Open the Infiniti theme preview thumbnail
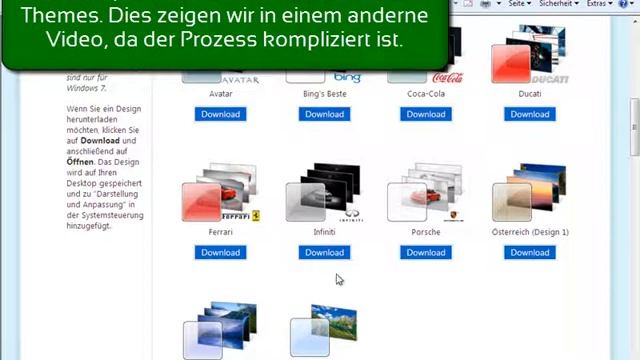The image size is (640, 360). coord(324,192)
